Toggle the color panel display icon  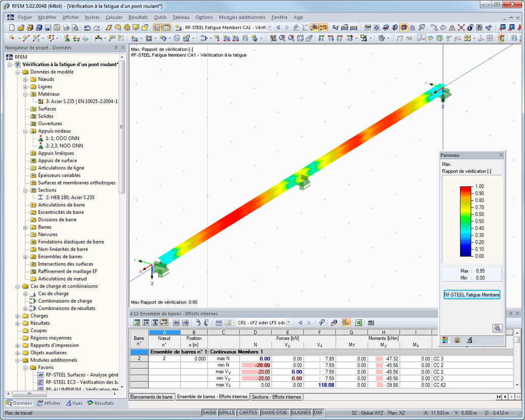[501, 38]
